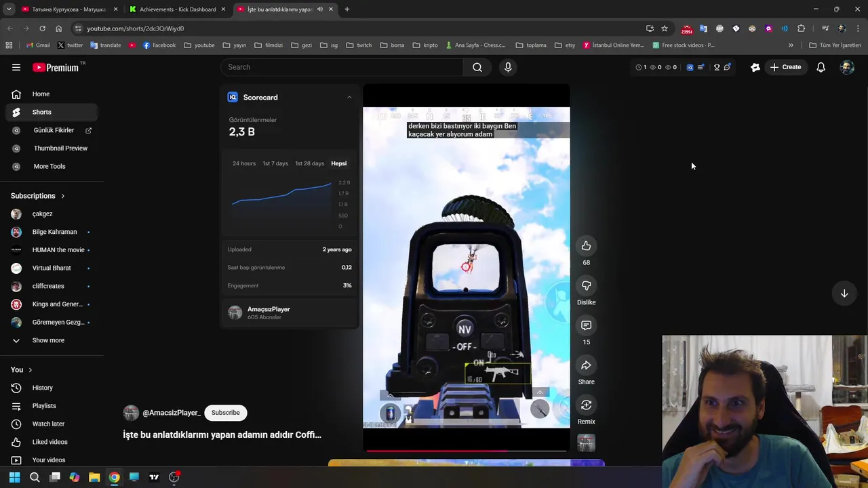Image resolution: width=868 pixels, height=488 pixels.
Task: Open Chrome extensions puzzle icon
Action: pos(802,28)
